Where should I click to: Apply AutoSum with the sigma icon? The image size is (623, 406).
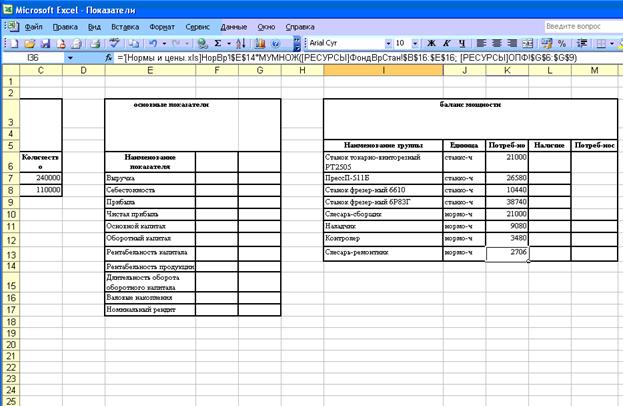pos(218,43)
